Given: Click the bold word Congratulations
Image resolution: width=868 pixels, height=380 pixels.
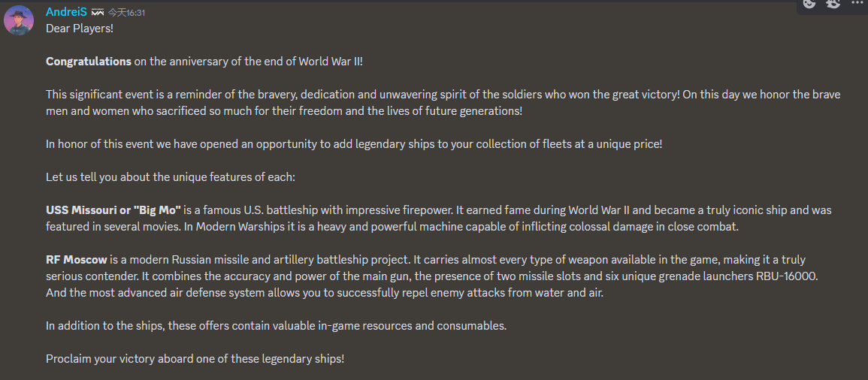Looking at the screenshot, I should tap(89, 62).
